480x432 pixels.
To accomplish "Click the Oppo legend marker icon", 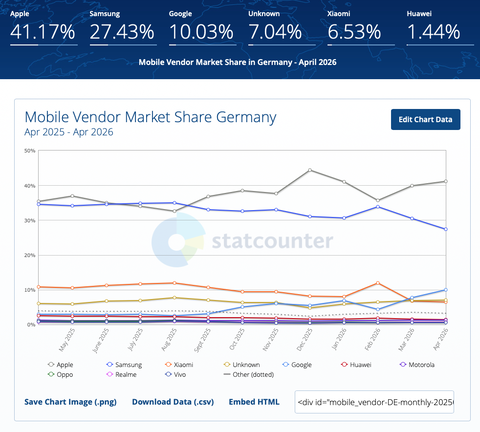I will pos(51,374).
